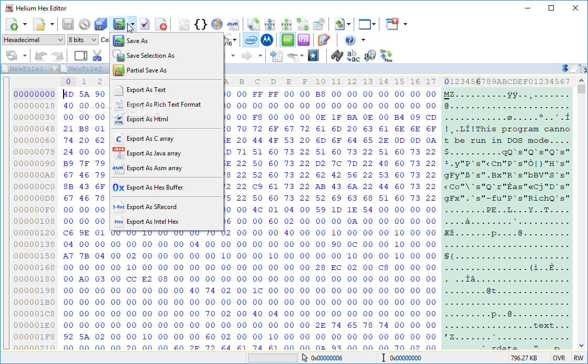Click the selection rectangle cursor icon
588x364 pixels.
(x=80, y=56)
